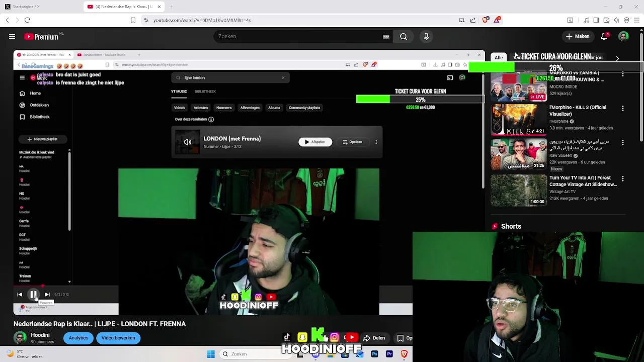Open Turn Your TV Into Art video title

(x=583, y=181)
